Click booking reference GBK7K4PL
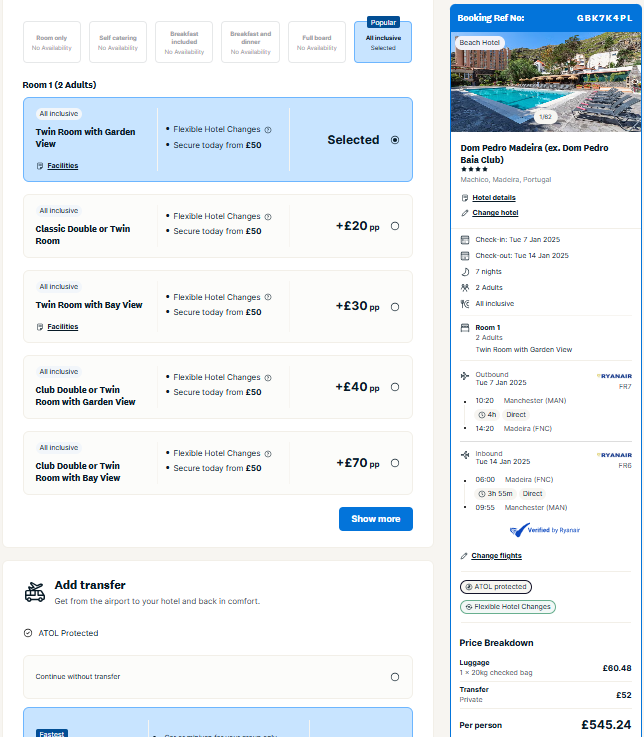This screenshot has width=644, height=737. click(x=605, y=18)
